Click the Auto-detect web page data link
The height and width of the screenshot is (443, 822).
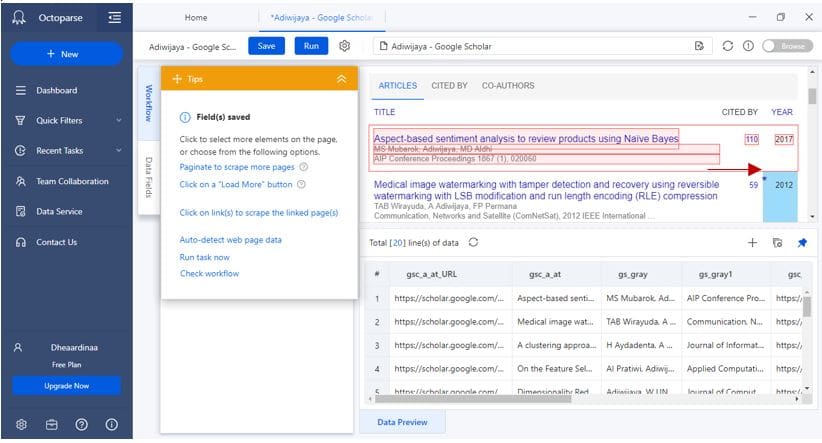pyautogui.click(x=230, y=240)
